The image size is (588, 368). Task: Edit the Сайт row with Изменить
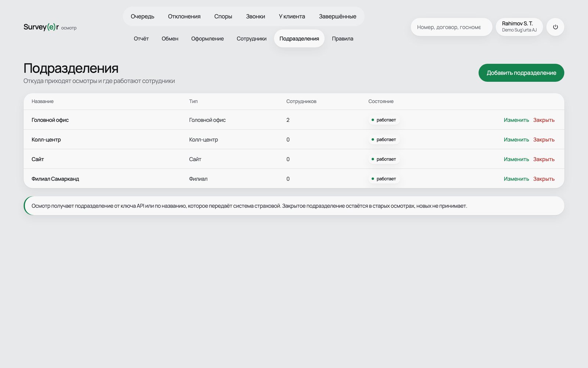point(516,159)
